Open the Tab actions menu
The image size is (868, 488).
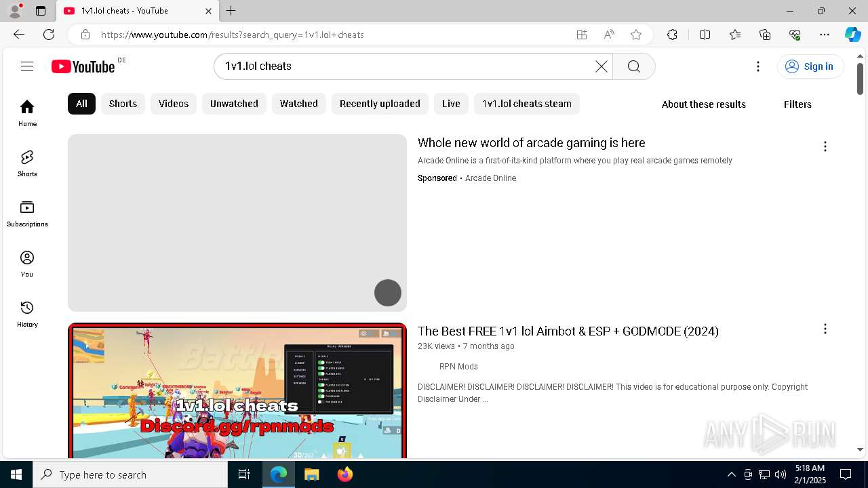point(41,11)
